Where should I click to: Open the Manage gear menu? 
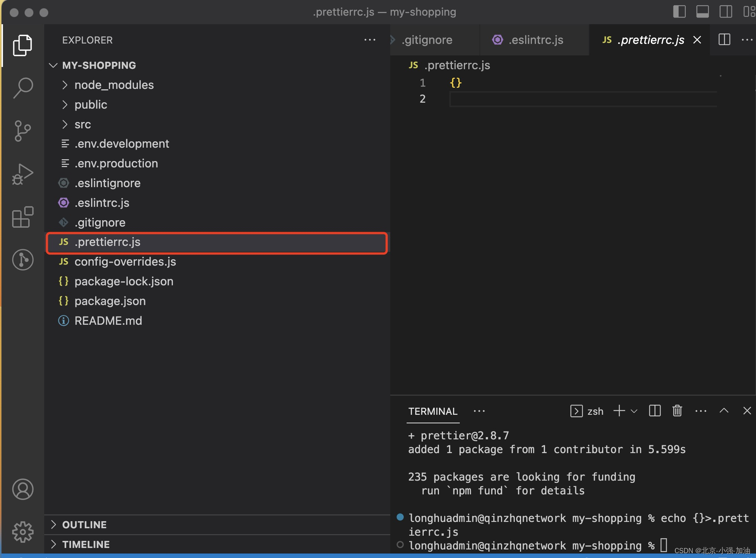(22, 532)
